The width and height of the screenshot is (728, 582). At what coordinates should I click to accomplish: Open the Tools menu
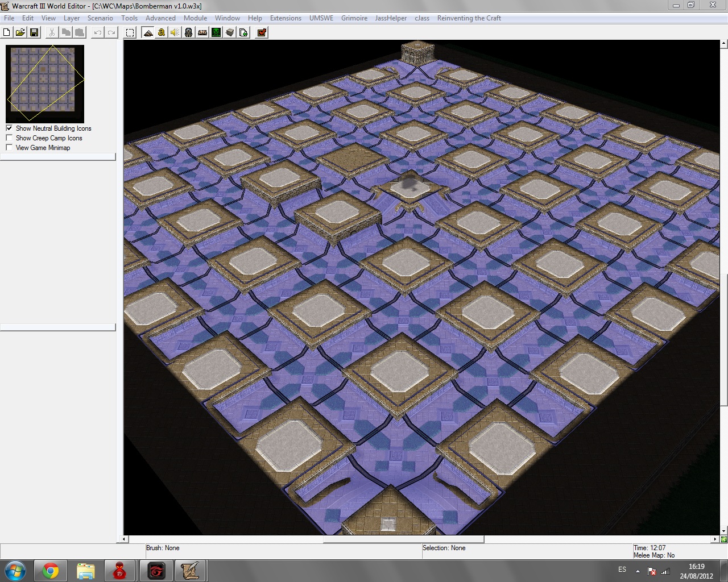(129, 18)
